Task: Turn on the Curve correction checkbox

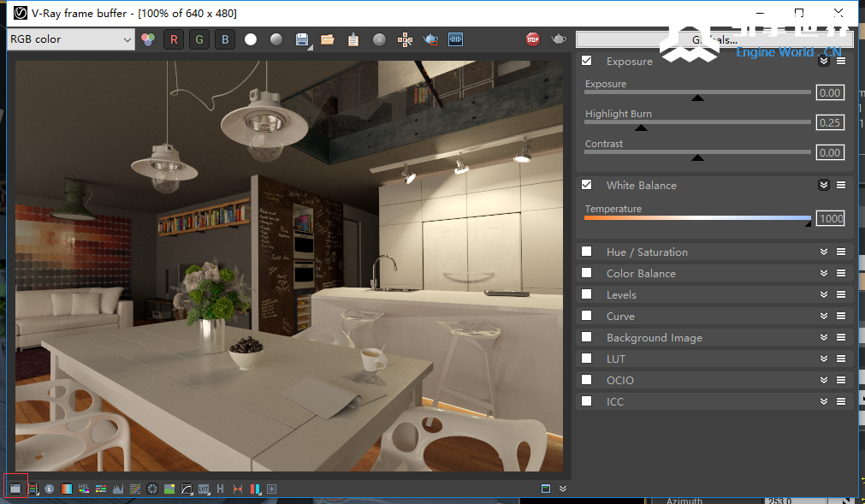Action: (x=587, y=316)
